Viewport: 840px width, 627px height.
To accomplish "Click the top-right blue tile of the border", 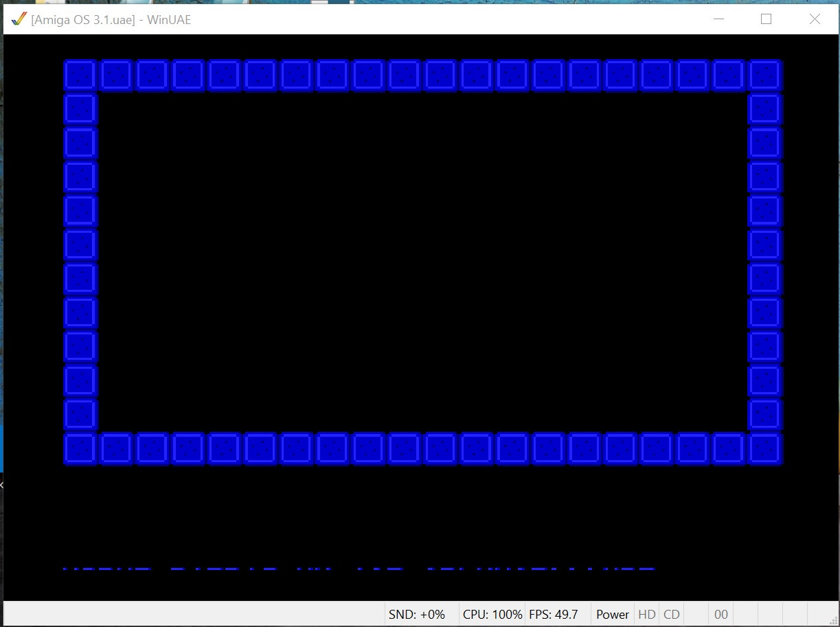I will 764,75.
